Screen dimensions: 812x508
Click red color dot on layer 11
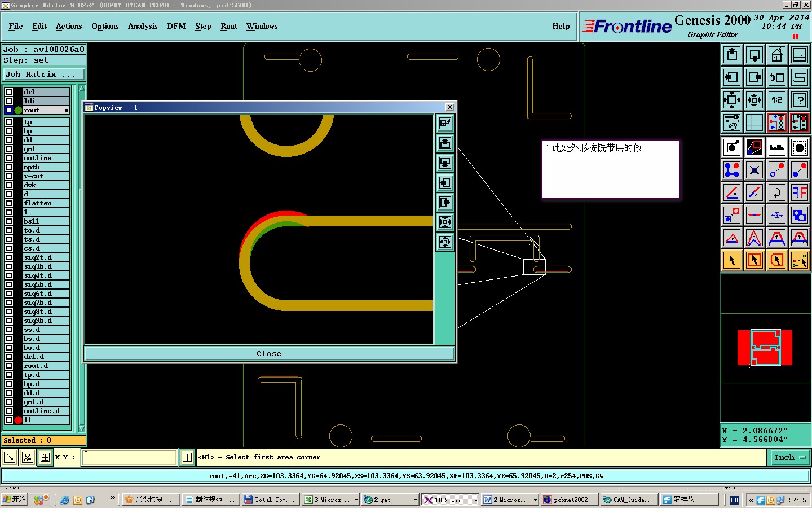click(x=19, y=420)
